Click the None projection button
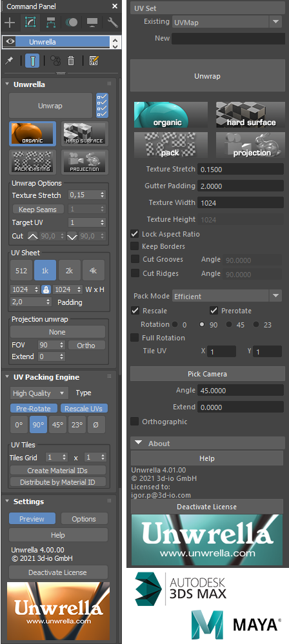The image size is (289, 644). pyautogui.click(x=57, y=332)
